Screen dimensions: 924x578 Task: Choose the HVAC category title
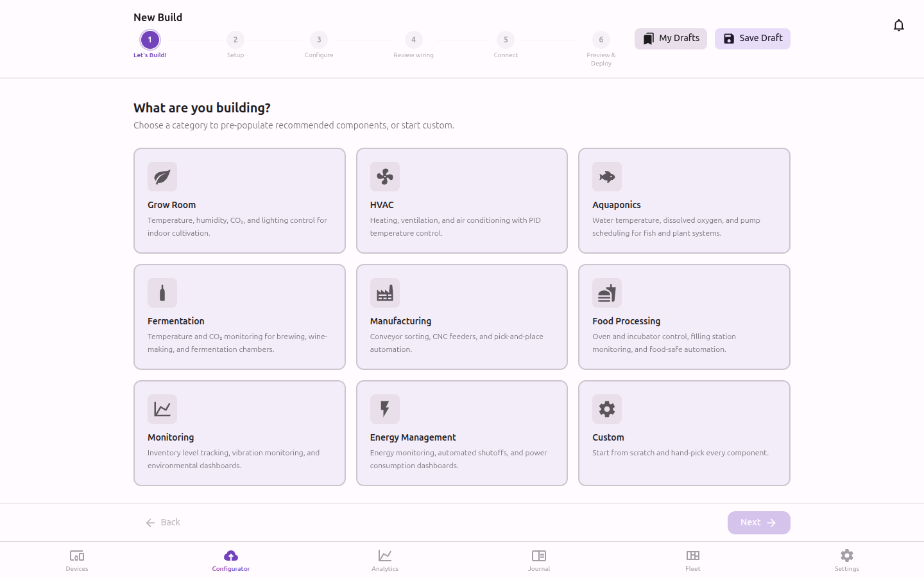coord(382,205)
